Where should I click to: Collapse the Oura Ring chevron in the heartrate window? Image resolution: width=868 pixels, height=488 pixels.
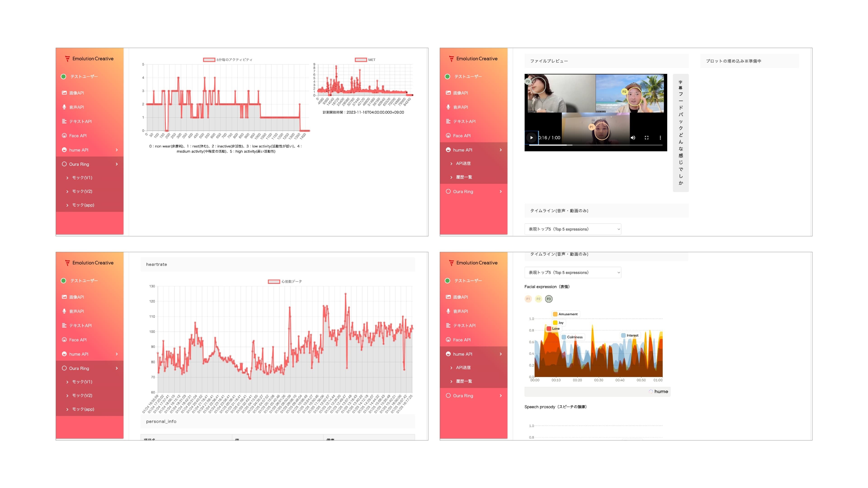tap(117, 368)
